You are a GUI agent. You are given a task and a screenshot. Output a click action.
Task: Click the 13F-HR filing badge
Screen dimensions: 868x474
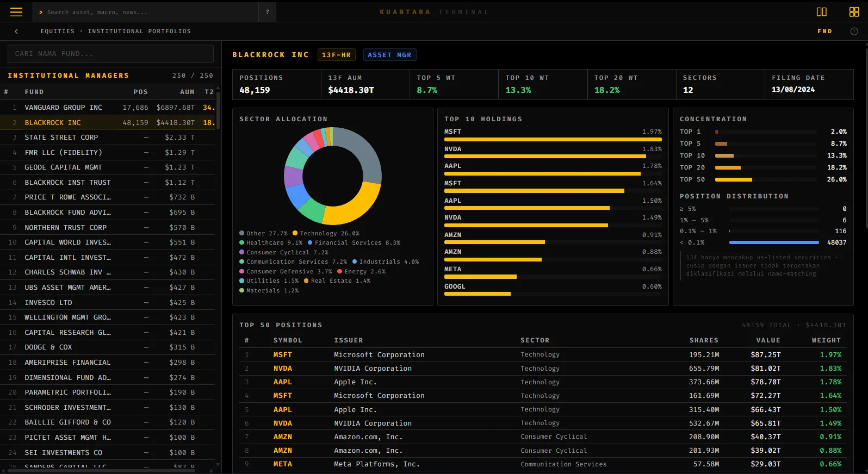tap(336, 55)
